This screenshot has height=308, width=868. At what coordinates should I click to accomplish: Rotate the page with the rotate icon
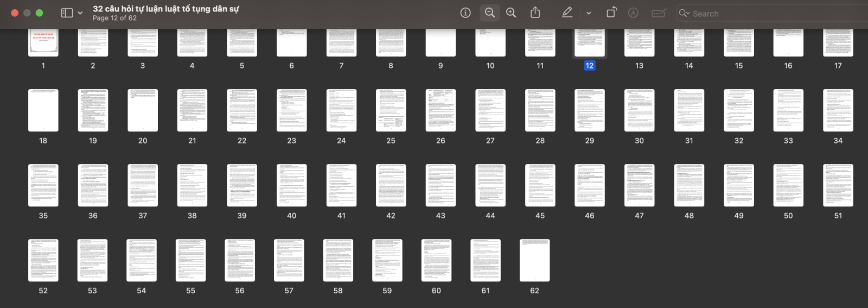611,13
